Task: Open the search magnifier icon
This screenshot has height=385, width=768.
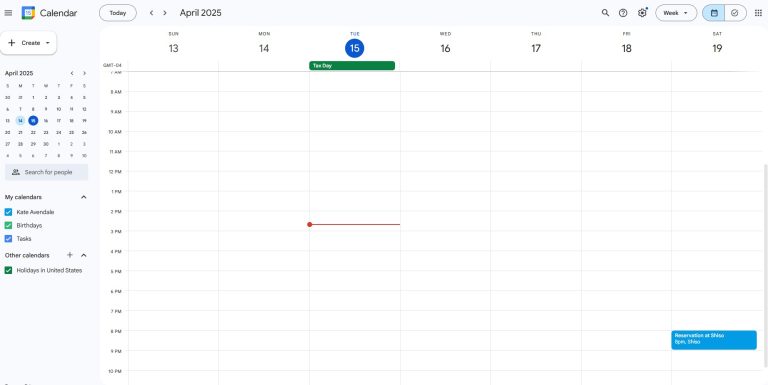Action: [x=605, y=13]
